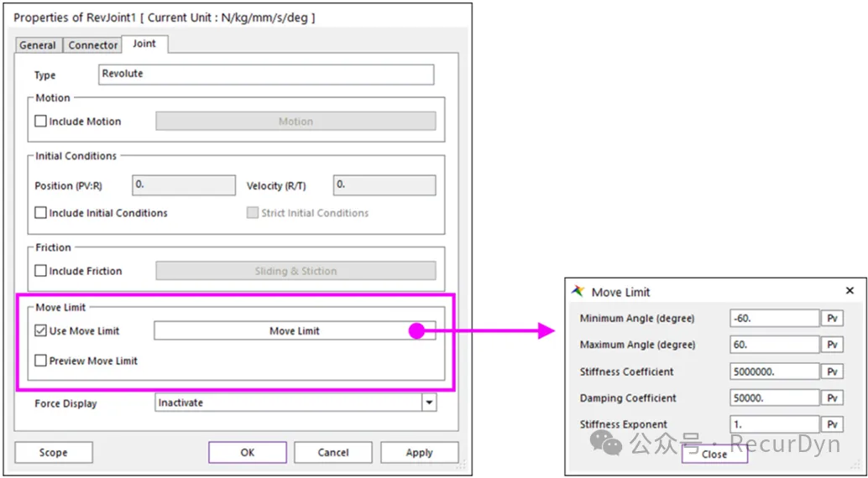
Task: Click Pv button beside Maximum Angle
Action: click(x=831, y=345)
